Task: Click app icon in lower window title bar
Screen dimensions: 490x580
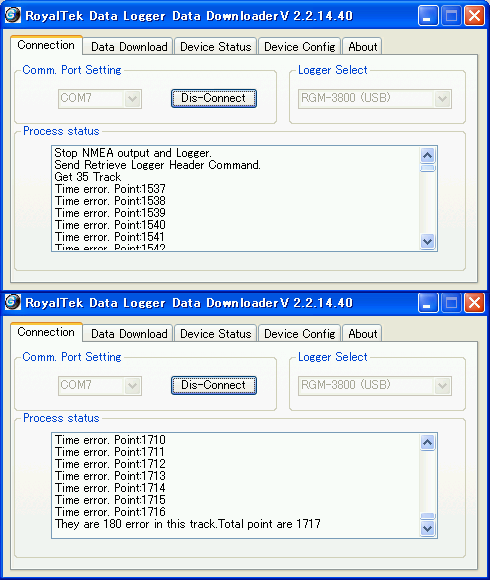Action: [x=13, y=303]
